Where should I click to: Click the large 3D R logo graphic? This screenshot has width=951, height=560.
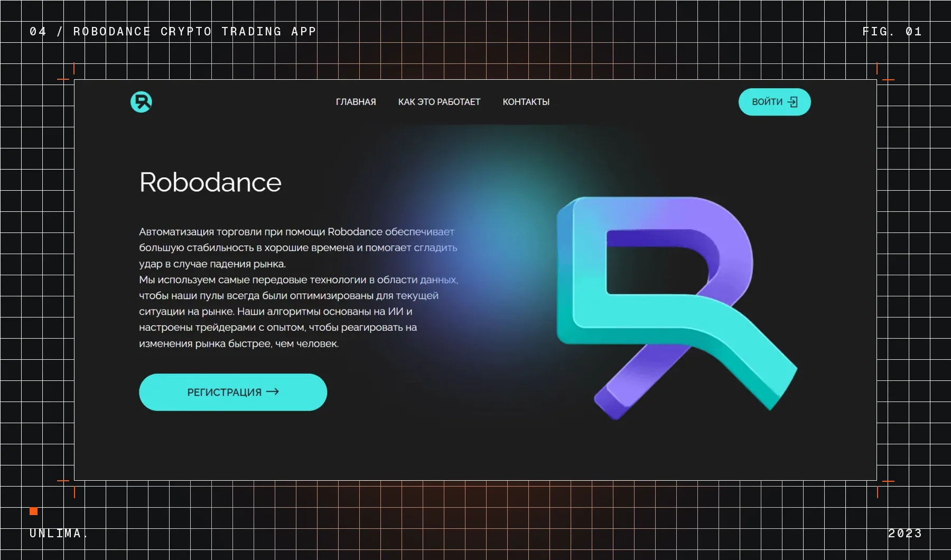677,308
